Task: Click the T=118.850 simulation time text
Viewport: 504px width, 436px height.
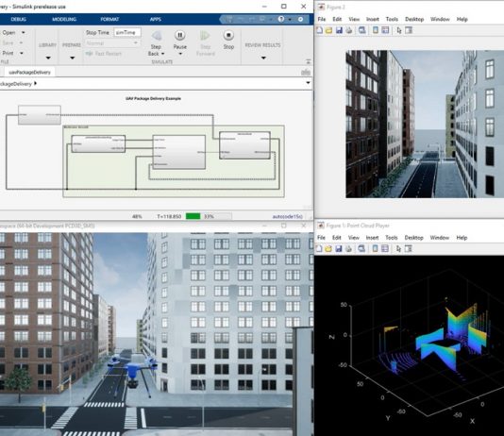Action: [x=169, y=216]
